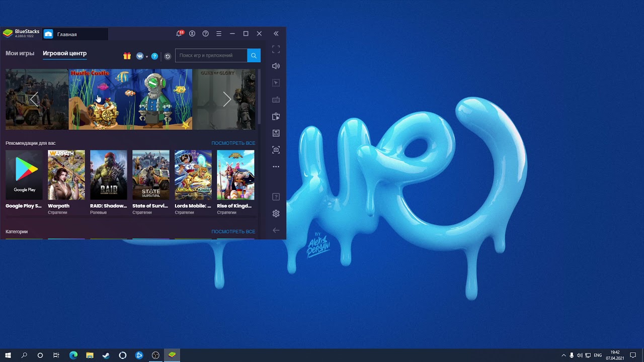
Task: Open the dropdown arrow beside VK icon
Action: tap(147, 56)
